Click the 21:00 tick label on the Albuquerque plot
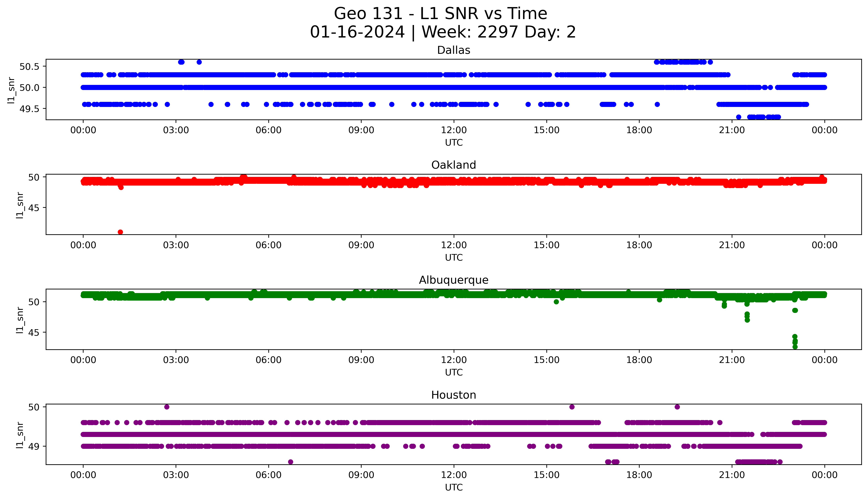The image size is (868, 499). point(732,360)
